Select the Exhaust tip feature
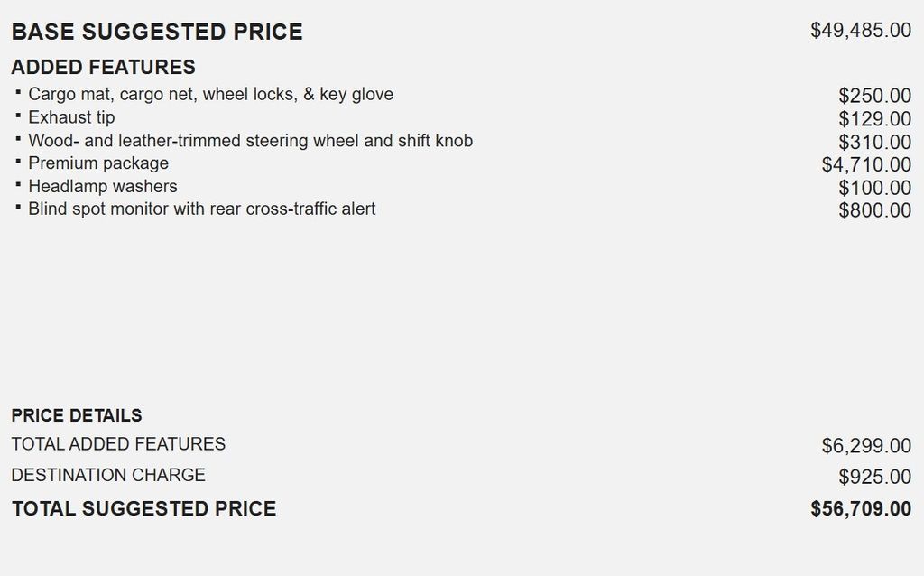 click(71, 117)
